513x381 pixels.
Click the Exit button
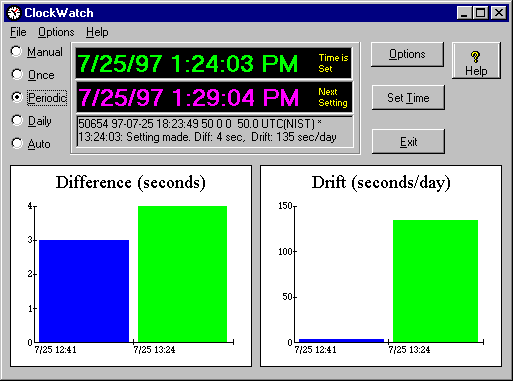click(x=408, y=142)
